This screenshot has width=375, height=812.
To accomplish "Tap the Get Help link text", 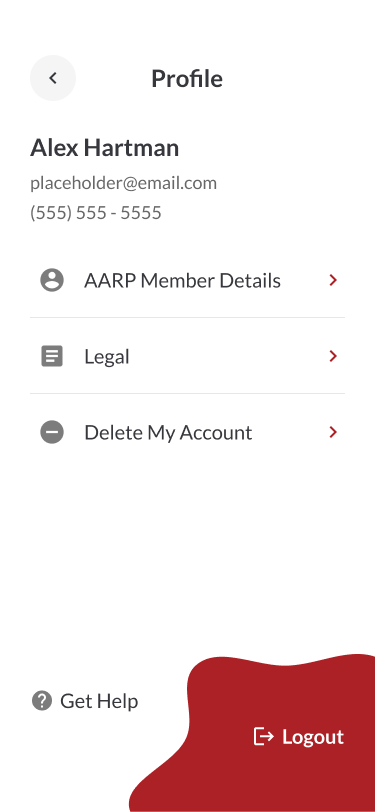I will tap(99, 701).
